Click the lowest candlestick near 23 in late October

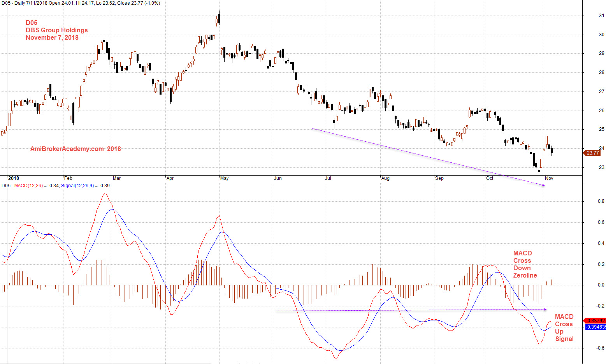pos(539,170)
